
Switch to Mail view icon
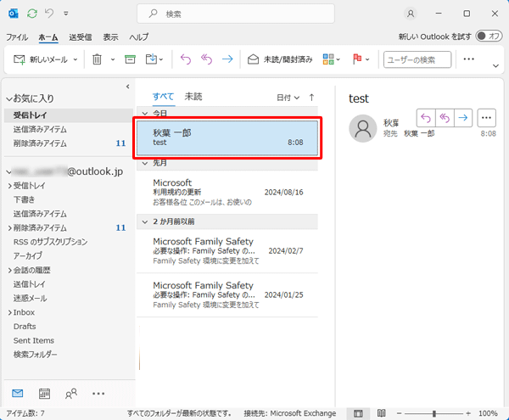coord(18,394)
